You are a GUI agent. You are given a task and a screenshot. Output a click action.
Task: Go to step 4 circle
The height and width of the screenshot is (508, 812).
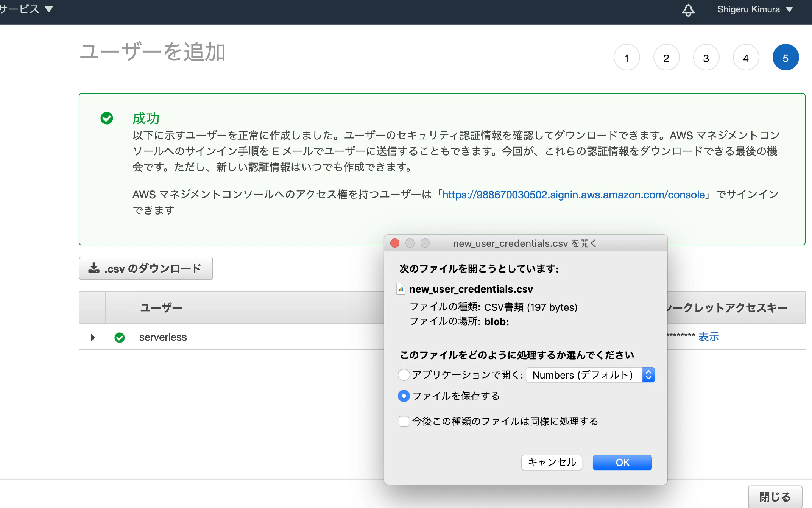click(x=746, y=58)
